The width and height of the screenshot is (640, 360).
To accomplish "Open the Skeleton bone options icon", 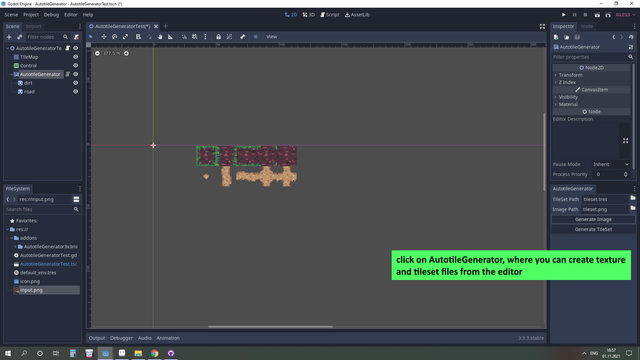I will pyautogui.click(x=242, y=37).
